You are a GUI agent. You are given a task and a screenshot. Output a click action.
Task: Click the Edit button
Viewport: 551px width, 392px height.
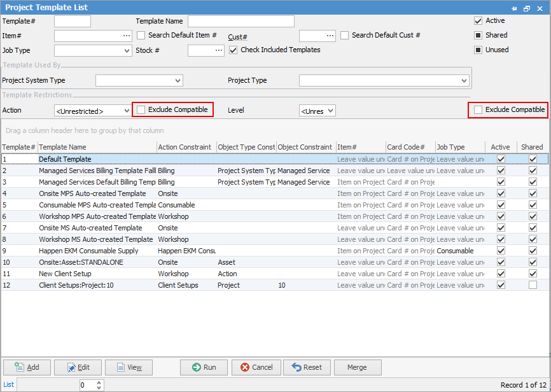(x=78, y=367)
